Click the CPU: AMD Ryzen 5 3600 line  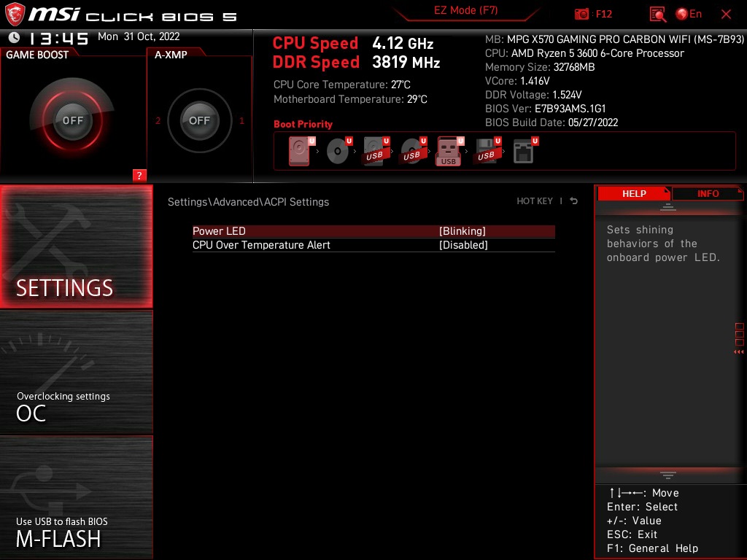[x=584, y=53]
